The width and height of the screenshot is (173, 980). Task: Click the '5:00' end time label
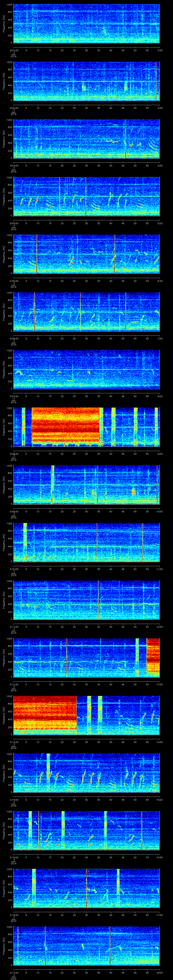click(x=160, y=223)
